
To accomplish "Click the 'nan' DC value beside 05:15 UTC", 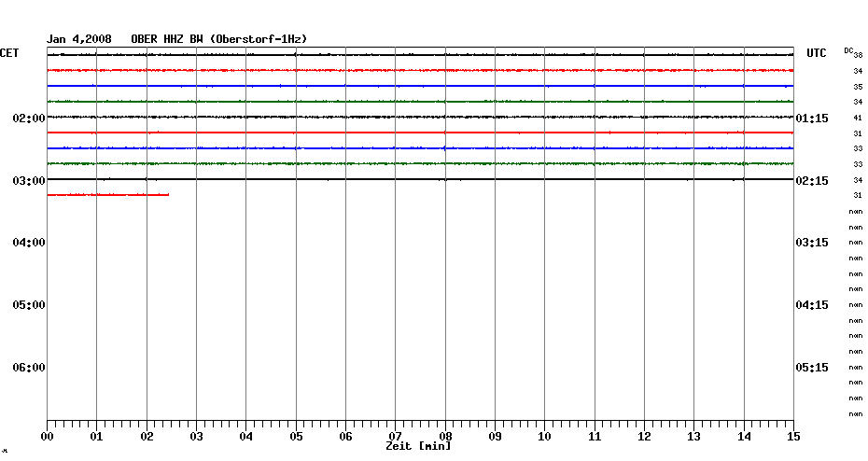I will (856, 368).
